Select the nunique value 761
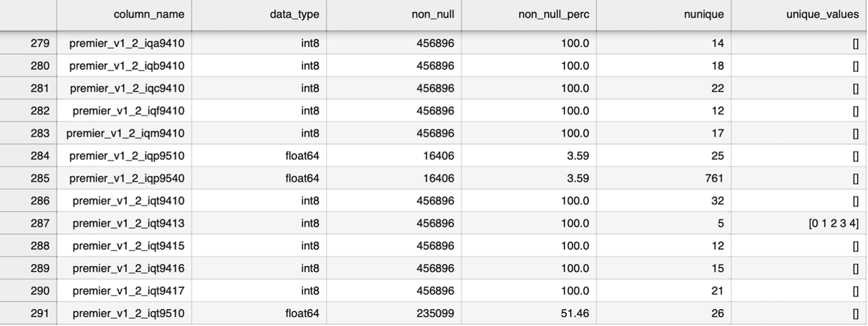 pos(713,178)
